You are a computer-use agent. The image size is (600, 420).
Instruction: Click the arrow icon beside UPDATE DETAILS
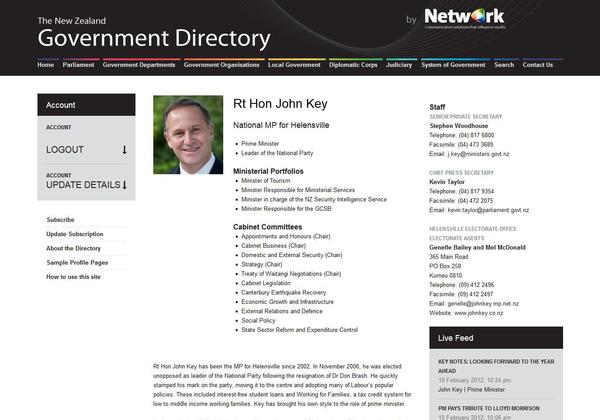click(124, 185)
